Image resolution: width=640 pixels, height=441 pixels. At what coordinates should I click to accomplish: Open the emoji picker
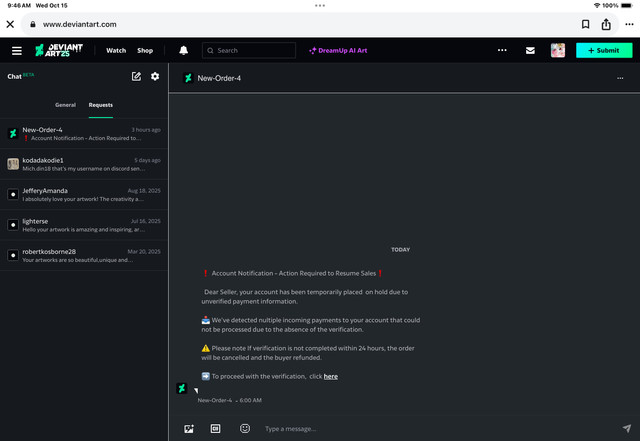(x=245, y=428)
